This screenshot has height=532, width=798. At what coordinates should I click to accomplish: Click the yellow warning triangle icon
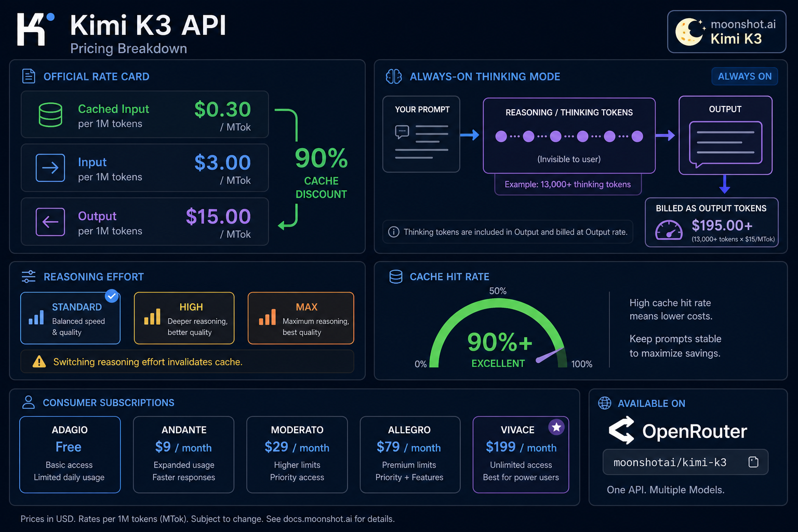[x=39, y=362]
